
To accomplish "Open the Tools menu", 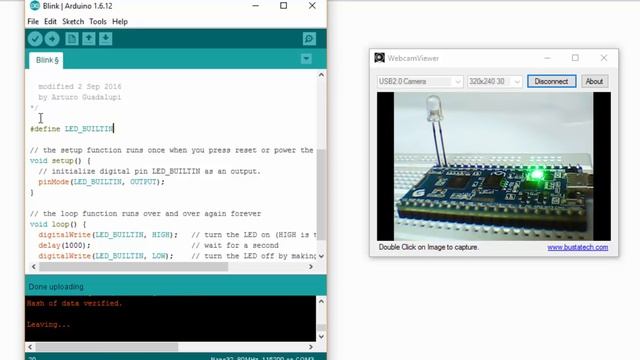I will [98, 22].
